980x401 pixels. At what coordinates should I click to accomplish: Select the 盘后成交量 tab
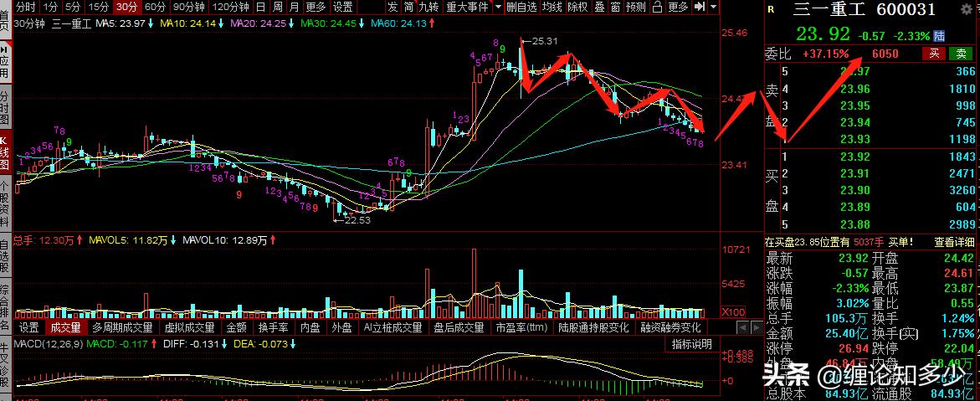tap(459, 327)
